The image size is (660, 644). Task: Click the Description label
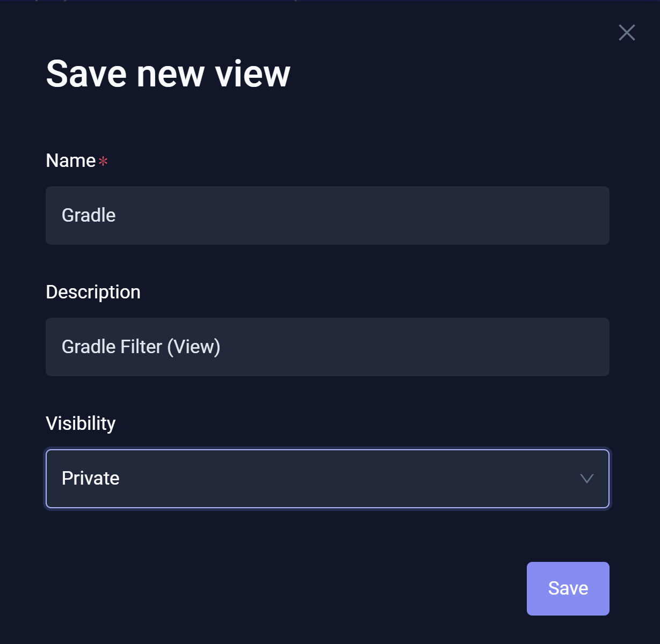click(x=93, y=291)
